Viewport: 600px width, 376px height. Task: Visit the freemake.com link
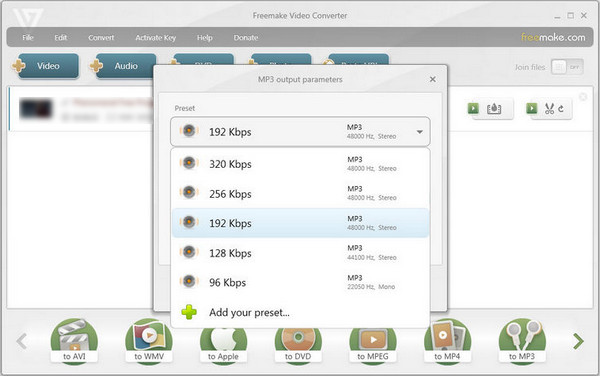[553, 37]
